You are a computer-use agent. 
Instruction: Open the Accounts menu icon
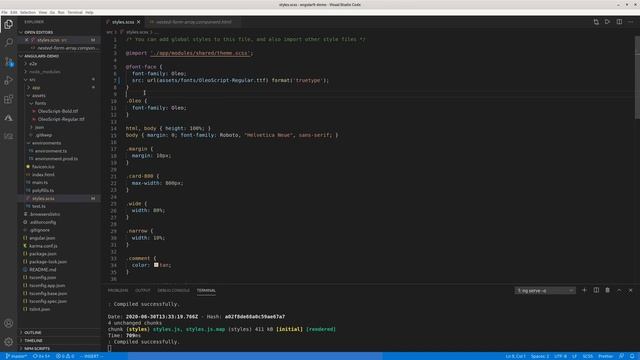pos(9,323)
